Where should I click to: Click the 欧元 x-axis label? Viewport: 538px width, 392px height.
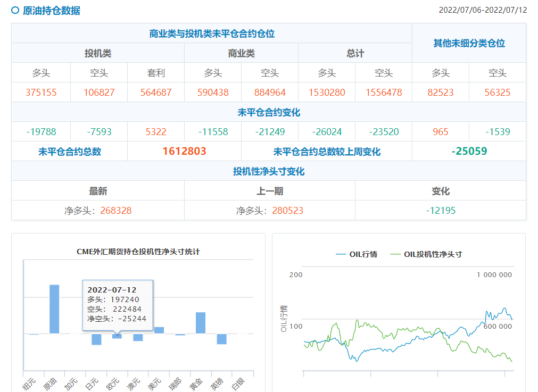(112, 383)
